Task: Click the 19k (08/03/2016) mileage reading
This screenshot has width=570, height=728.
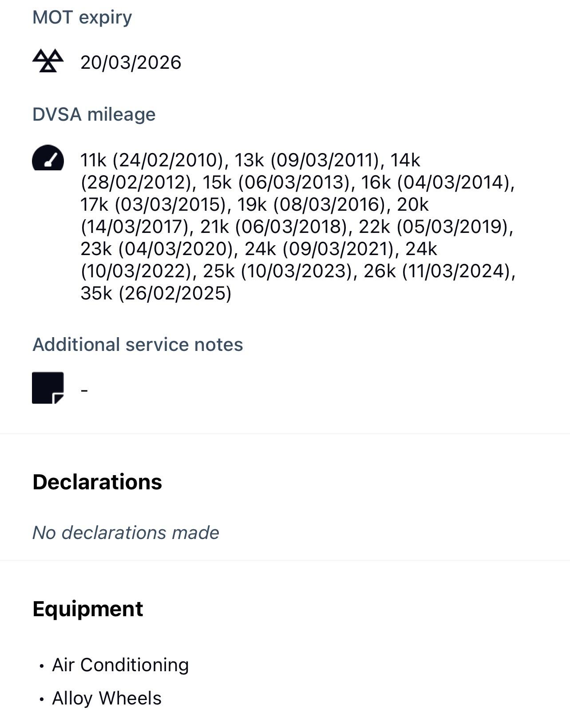Action: tap(311, 205)
